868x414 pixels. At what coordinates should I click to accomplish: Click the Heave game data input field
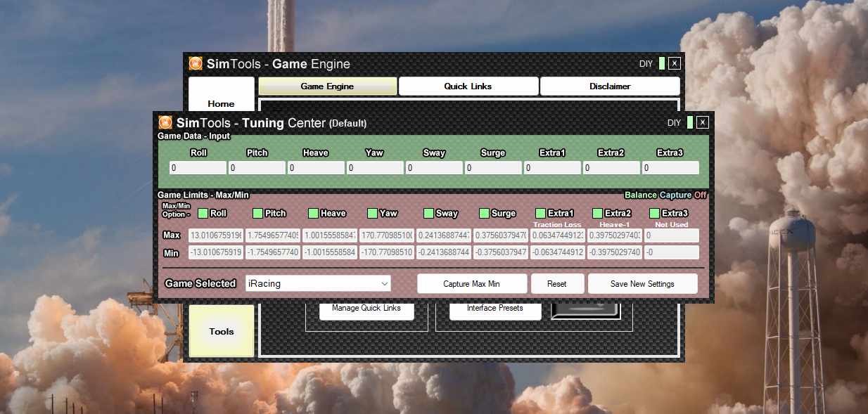tap(317, 169)
